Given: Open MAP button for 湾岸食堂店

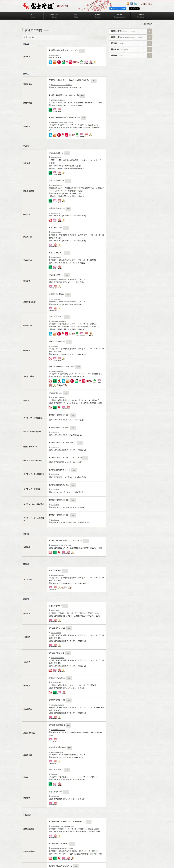Looking at the screenshot, I should click(94, 81).
